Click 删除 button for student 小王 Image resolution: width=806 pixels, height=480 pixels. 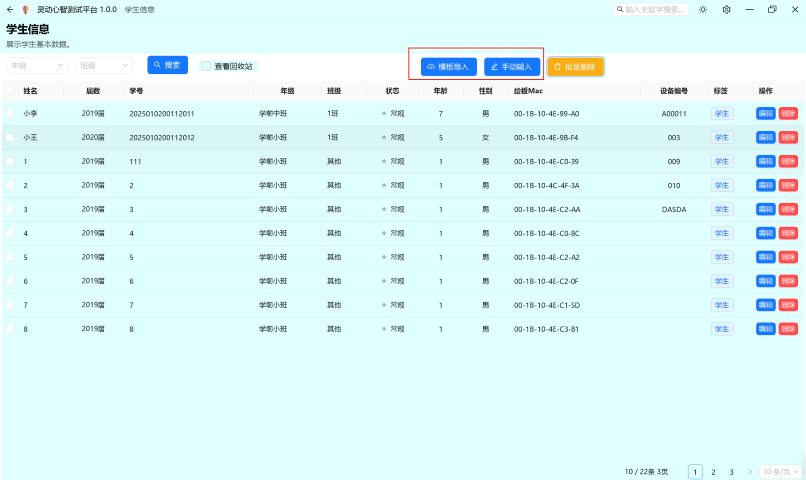[x=788, y=138]
